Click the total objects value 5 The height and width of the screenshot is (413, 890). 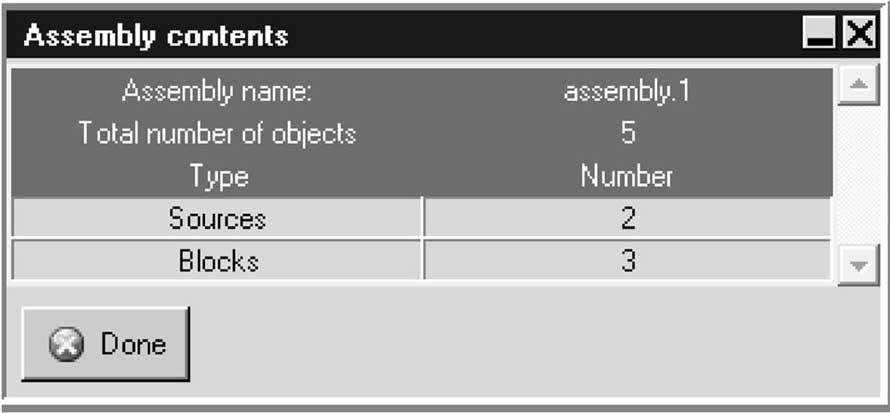coord(627,133)
